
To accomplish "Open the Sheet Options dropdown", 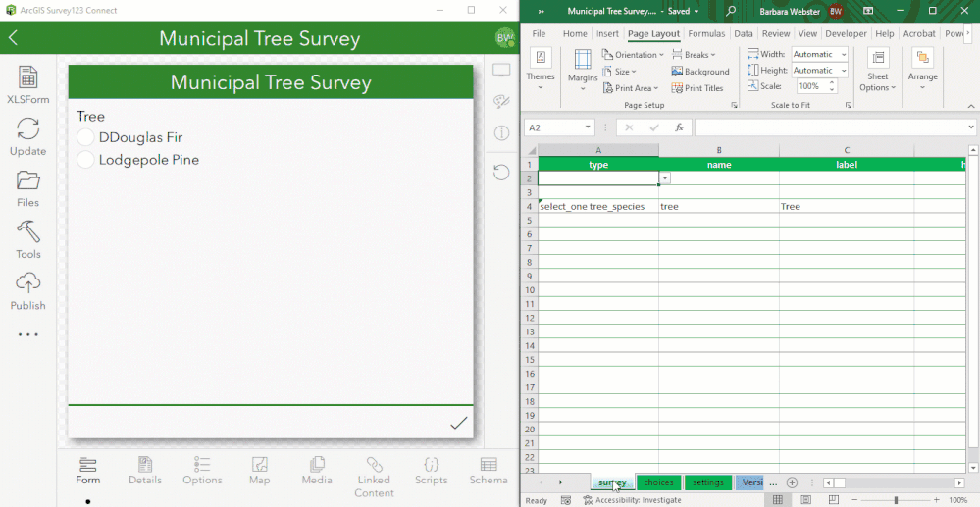I will click(x=878, y=72).
